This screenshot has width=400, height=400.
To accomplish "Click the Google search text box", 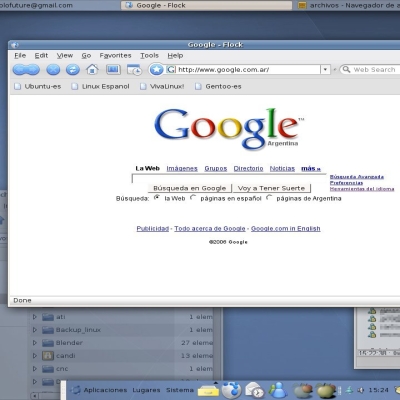I will (x=229, y=179).
